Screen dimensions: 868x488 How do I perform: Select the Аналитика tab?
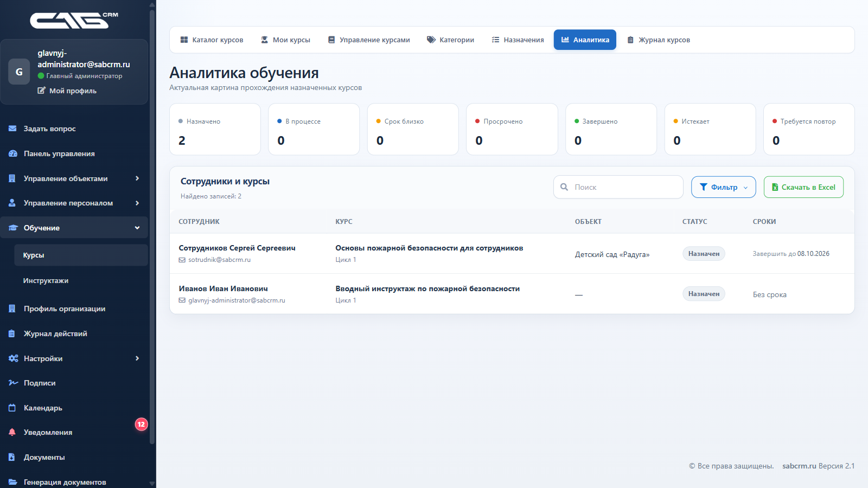[585, 40]
